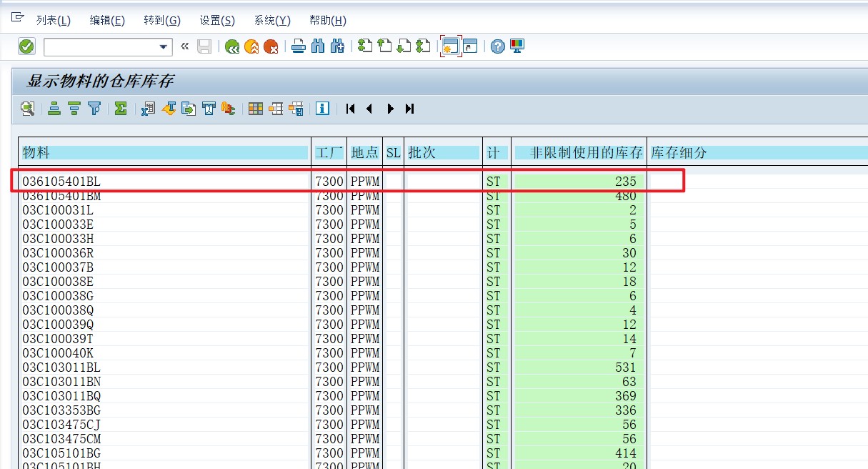The width and height of the screenshot is (868, 469).
Task: Select material 03C100031L
Action: pos(58,210)
